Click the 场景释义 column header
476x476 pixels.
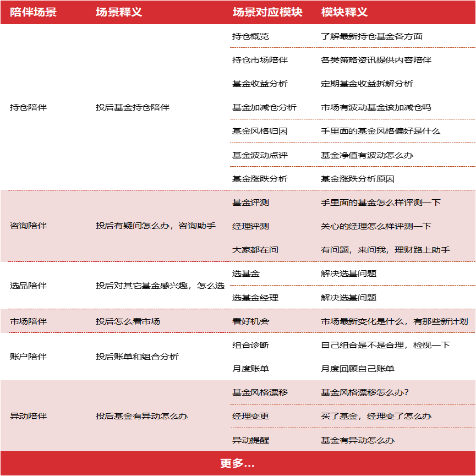[119, 12]
